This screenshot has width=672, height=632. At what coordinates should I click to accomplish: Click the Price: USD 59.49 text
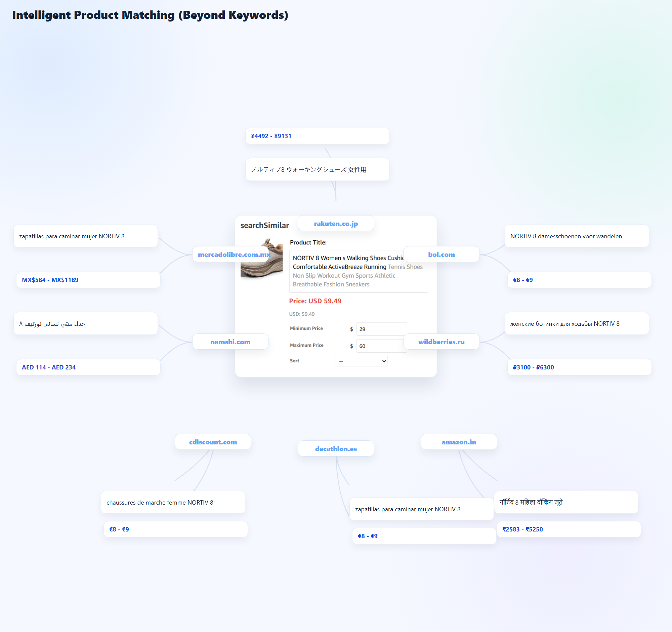tap(315, 301)
